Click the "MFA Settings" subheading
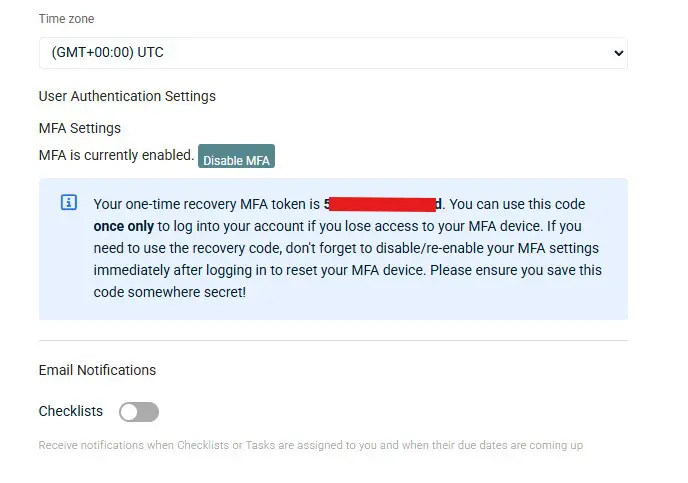Image resolution: width=688 pixels, height=483 pixels. (80, 128)
